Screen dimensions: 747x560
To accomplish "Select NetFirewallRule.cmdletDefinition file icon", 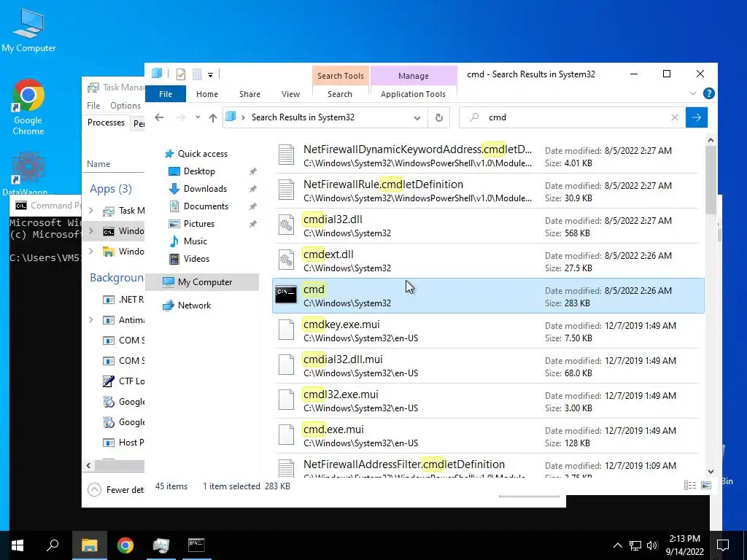I will point(286,190).
